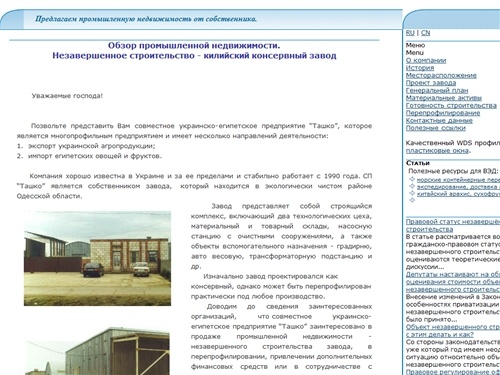Open 'Материальные активы' menu link
This screenshot has width=500, height=375.
(444, 98)
